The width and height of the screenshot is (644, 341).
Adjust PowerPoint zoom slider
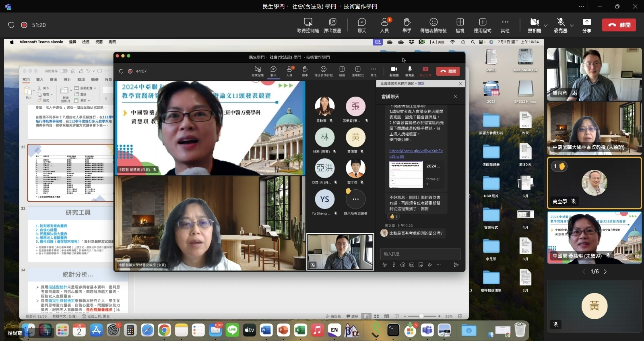tap(421, 316)
